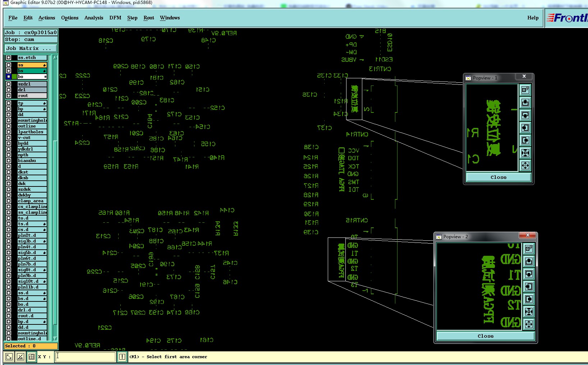This screenshot has width=588, height=365.
Task: Click the zoom-out arrows icon in Popview 2
Action: (x=529, y=324)
